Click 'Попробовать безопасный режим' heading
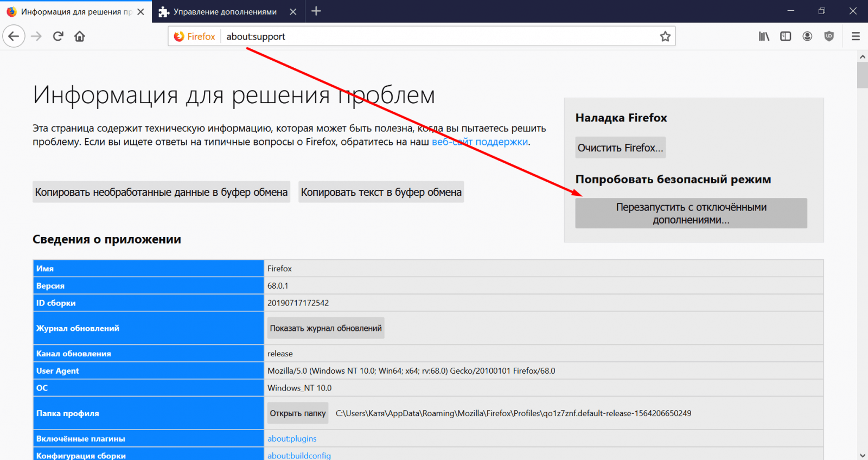Screen dimensions: 868x460 [x=673, y=180]
